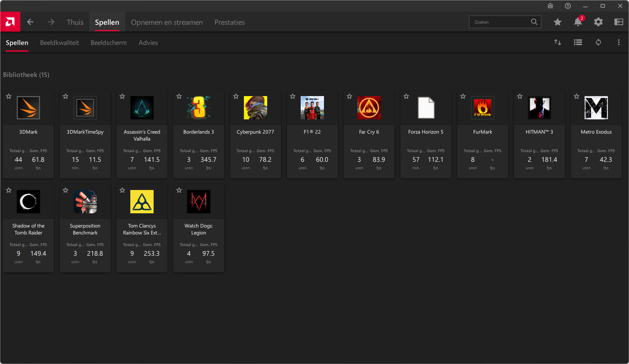Click 61.8 fps value for 3DMark

38,159
